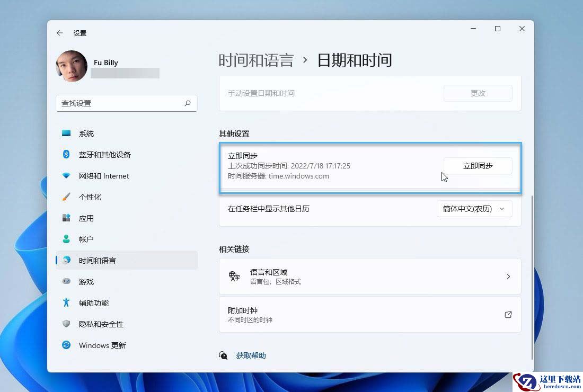The width and height of the screenshot is (583, 392).
Task: Click the 相关链接 section heading
Action: (234, 250)
